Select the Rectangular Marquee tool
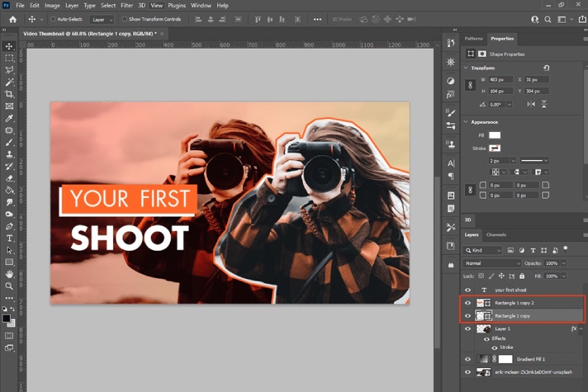The width and height of the screenshot is (588, 392). (x=9, y=58)
